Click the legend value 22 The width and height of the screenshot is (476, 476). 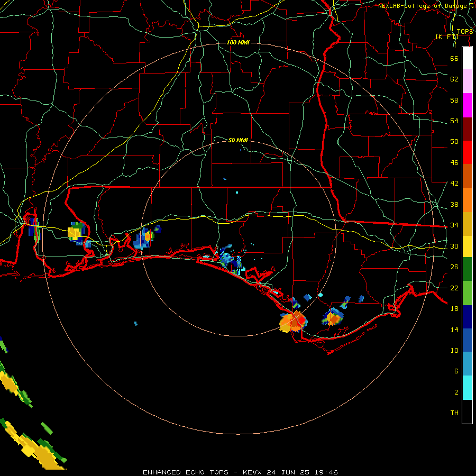(454, 288)
